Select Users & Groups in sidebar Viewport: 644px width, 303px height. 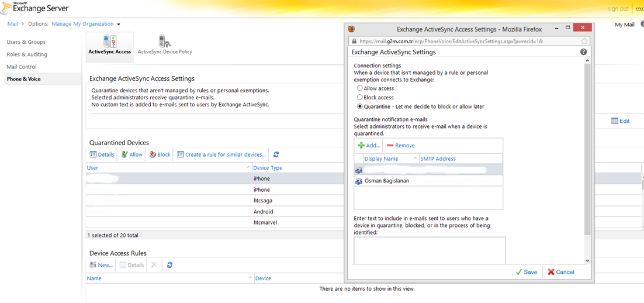coord(26,42)
